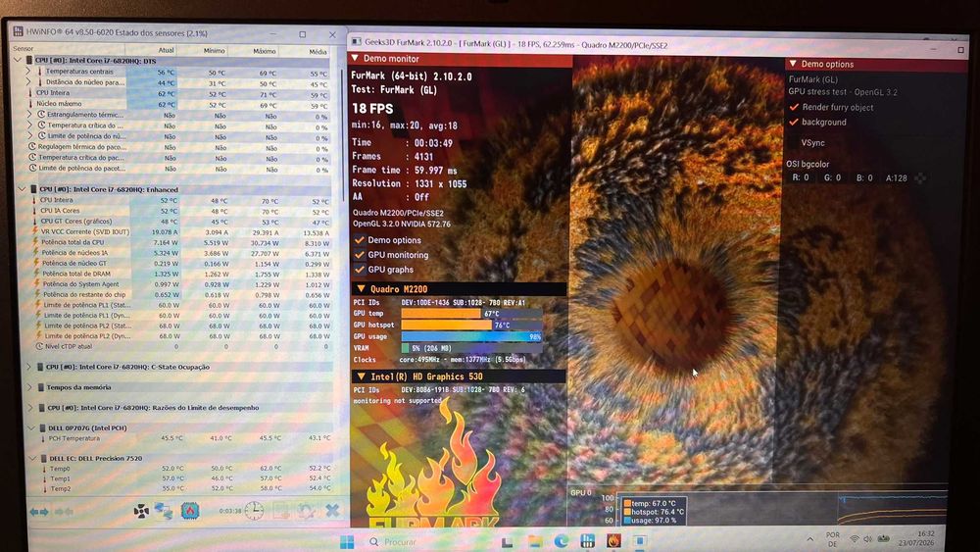Click the HWiNFO sensor list vertical scrollbar

click(x=341, y=134)
